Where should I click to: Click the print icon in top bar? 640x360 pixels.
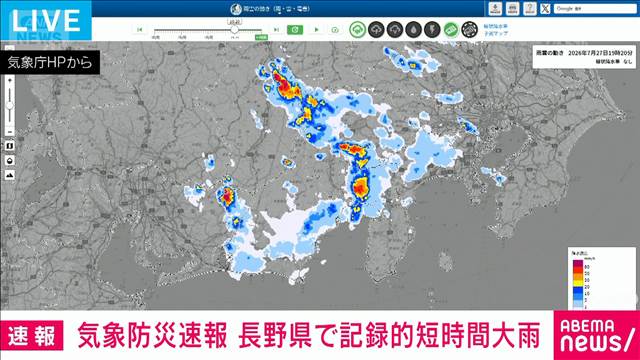pyautogui.click(x=512, y=9)
